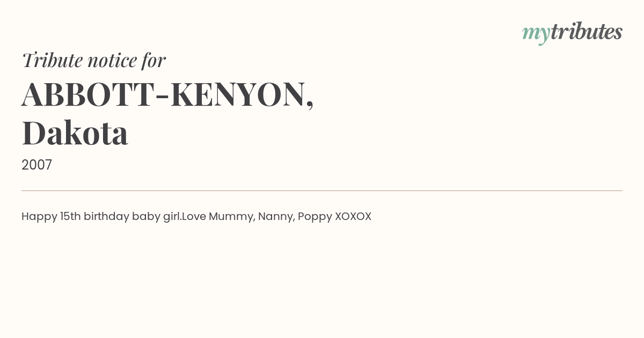This screenshot has height=338, width=644.
Task: Click the surname ABBOTT-KENYON
Action: point(167,94)
